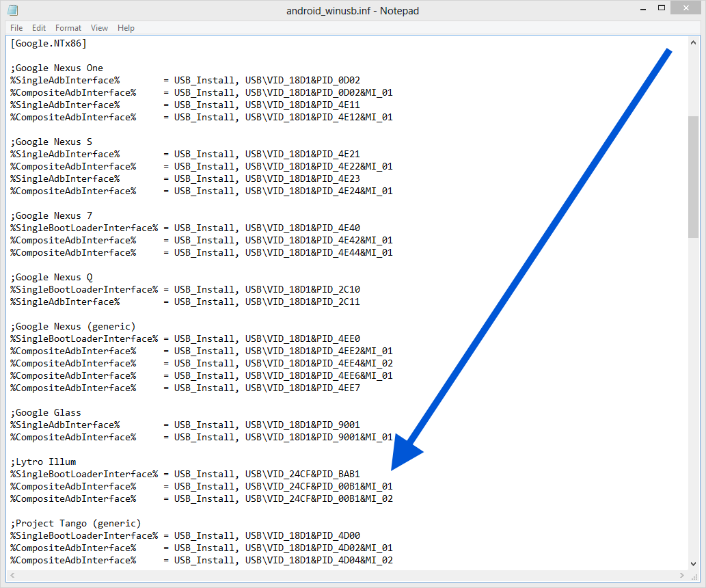Open the Help menu
The height and width of the screenshot is (588, 706).
pos(126,28)
